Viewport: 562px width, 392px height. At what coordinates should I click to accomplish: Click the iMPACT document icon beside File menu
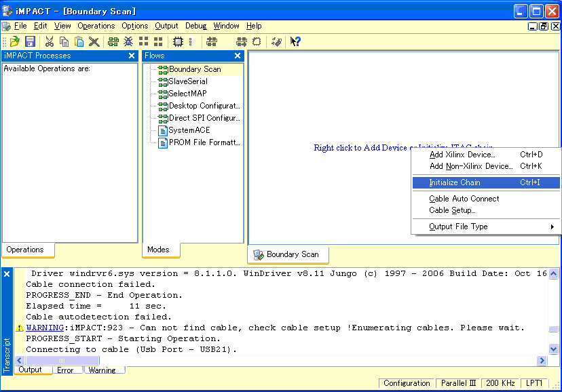6,26
